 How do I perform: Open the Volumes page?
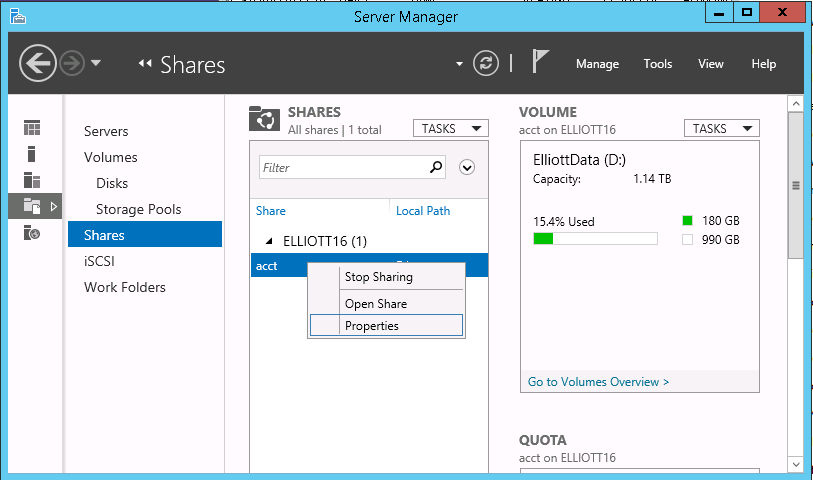(x=110, y=157)
